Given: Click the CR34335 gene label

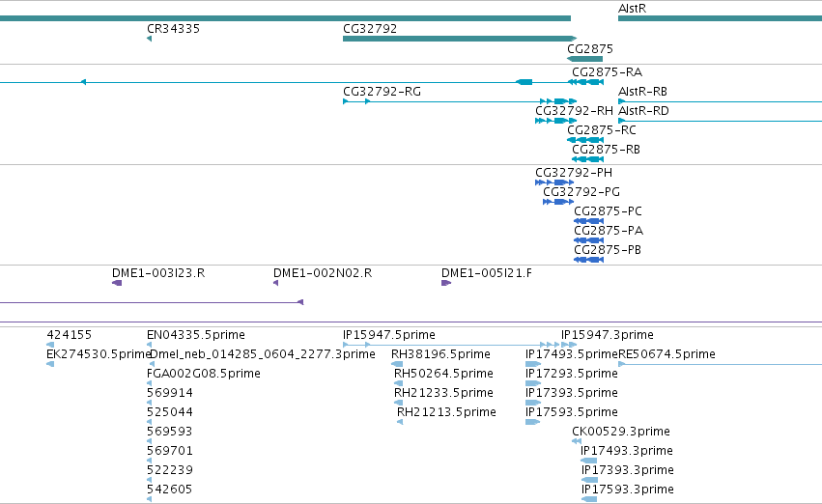Looking at the screenshot, I should point(173,29).
